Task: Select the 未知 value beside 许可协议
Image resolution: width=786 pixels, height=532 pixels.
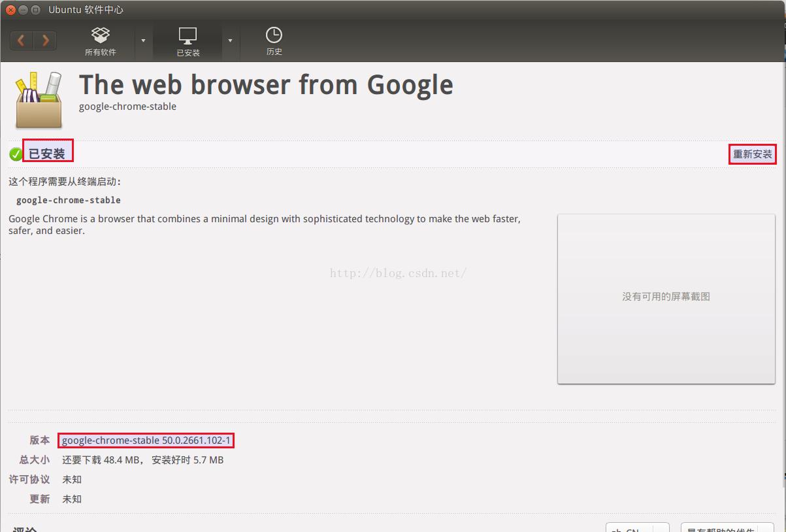Action: 72,480
